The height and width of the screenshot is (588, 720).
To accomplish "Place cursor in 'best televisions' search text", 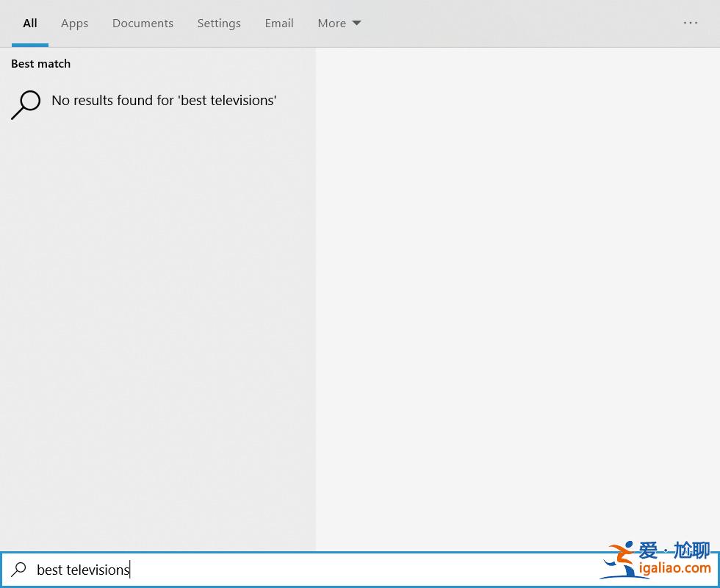I will coord(83,570).
